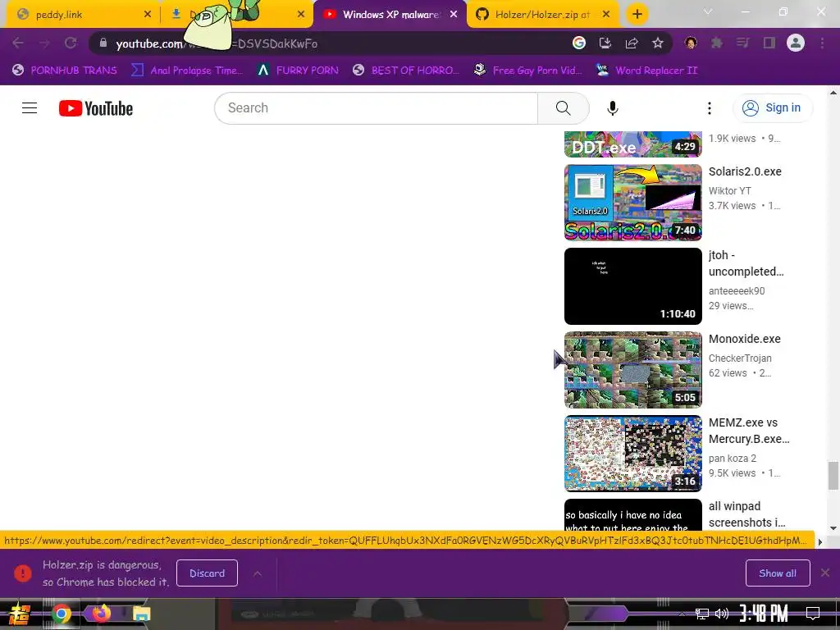Click the Wiktor YT channel name
Viewport: 840px width, 630px height.
pyautogui.click(x=729, y=190)
